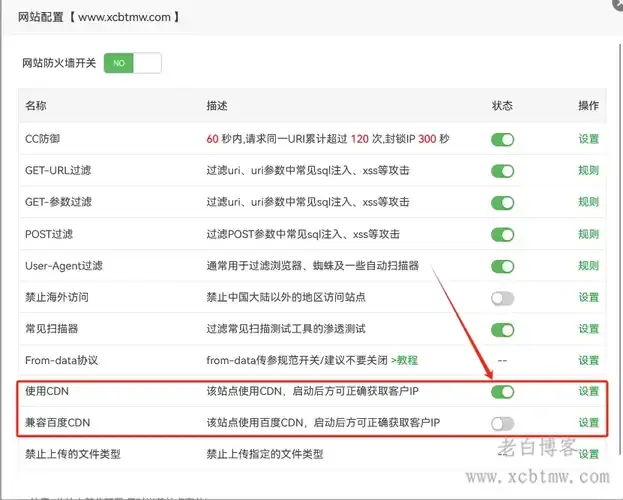Disable the CC防御 toggle
Screen dimensions: 623x500
pos(502,140)
